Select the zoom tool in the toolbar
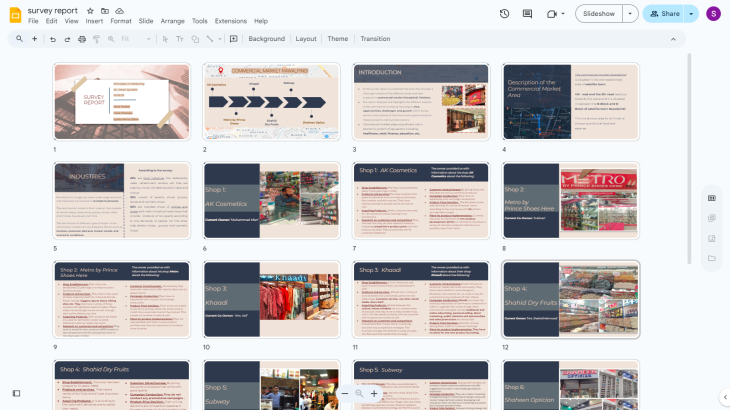Viewport: 730px width, 410px height. click(111, 39)
